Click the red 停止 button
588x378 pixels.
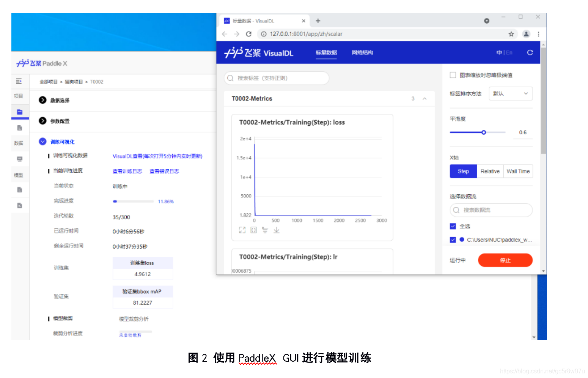tap(505, 260)
